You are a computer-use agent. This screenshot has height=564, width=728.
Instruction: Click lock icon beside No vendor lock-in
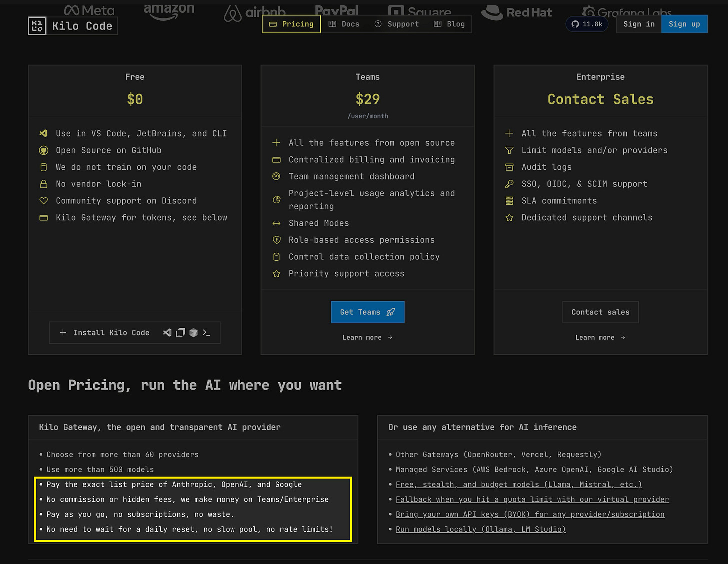[44, 184]
